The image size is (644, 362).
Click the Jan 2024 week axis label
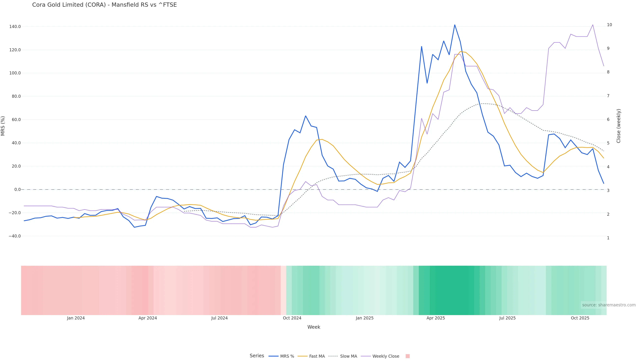(x=76, y=318)
